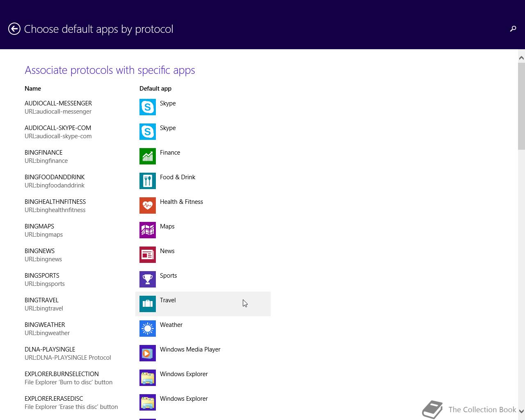
Task: Click the Weather sun icon
Action: (x=148, y=329)
